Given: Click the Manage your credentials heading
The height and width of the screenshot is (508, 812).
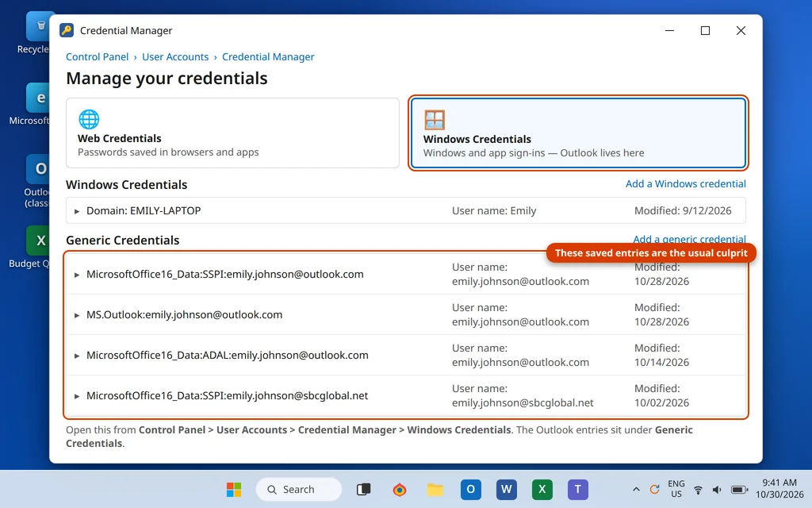Looking at the screenshot, I should [167, 79].
